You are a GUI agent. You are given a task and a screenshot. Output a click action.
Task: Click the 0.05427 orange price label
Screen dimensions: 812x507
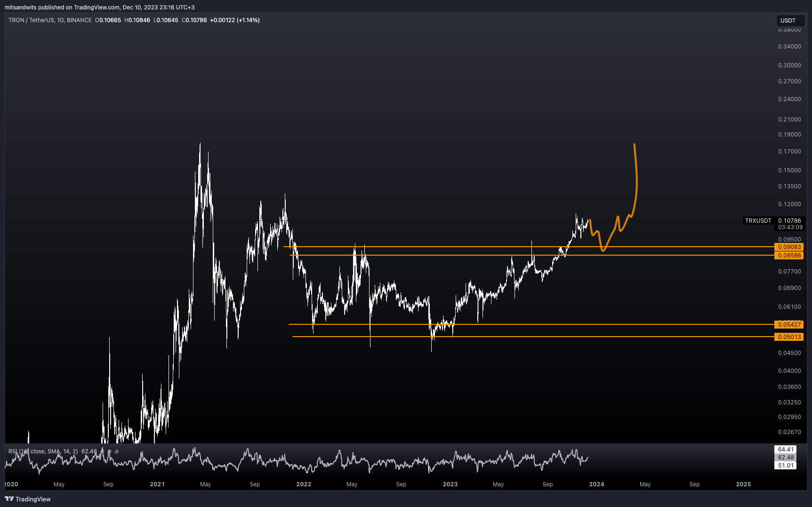click(x=789, y=325)
